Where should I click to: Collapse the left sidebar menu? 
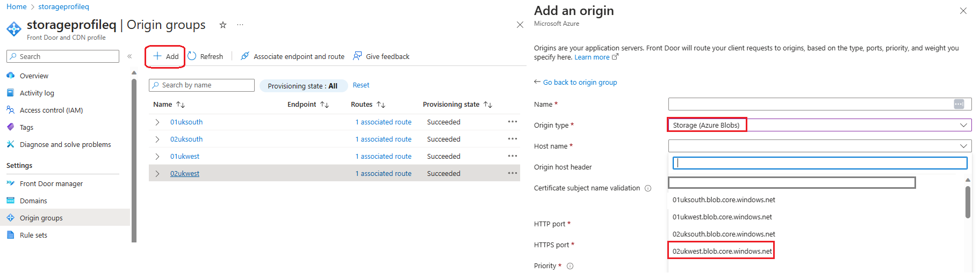point(129,56)
